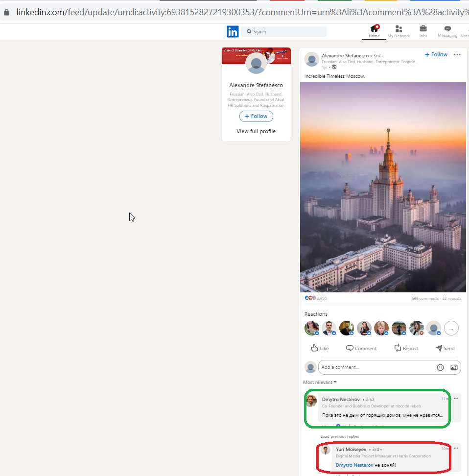Click sixth reactor avatar in Reactions
The image size is (469, 476).
click(399, 328)
